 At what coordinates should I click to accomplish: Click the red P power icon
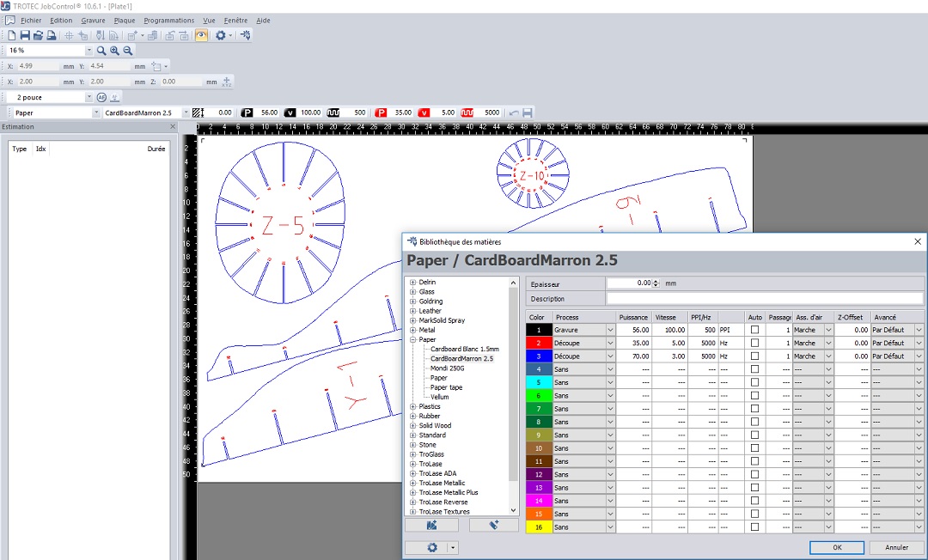(382, 113)
